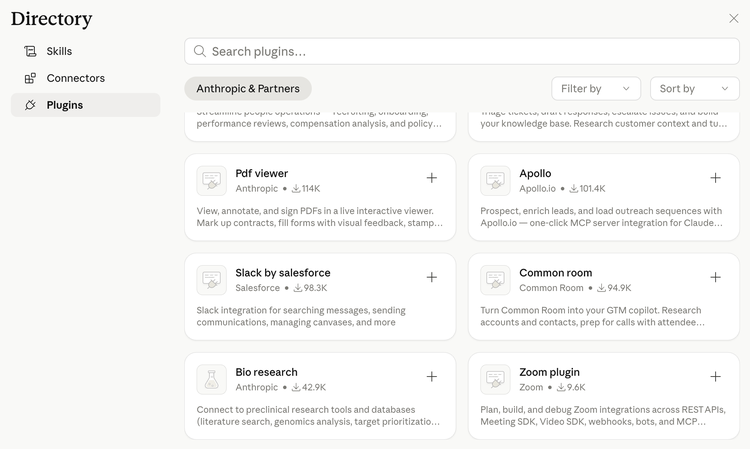
Task: Click the plus icon for Pdf viewer
Action: tap(432, 178)
